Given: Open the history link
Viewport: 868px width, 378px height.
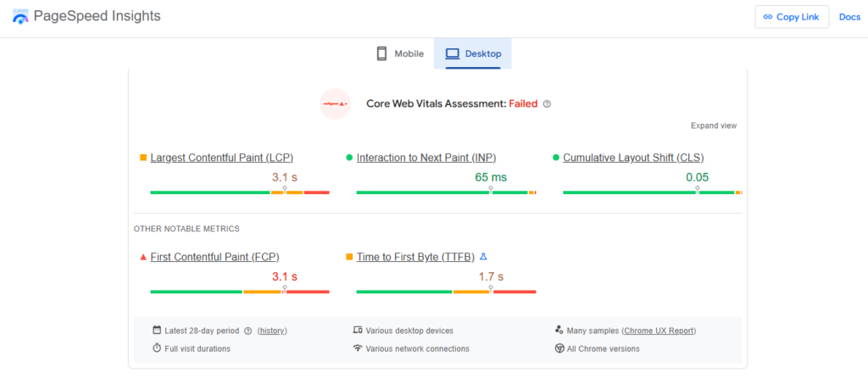Looking at the screenshot, I should tap(272, 331).
